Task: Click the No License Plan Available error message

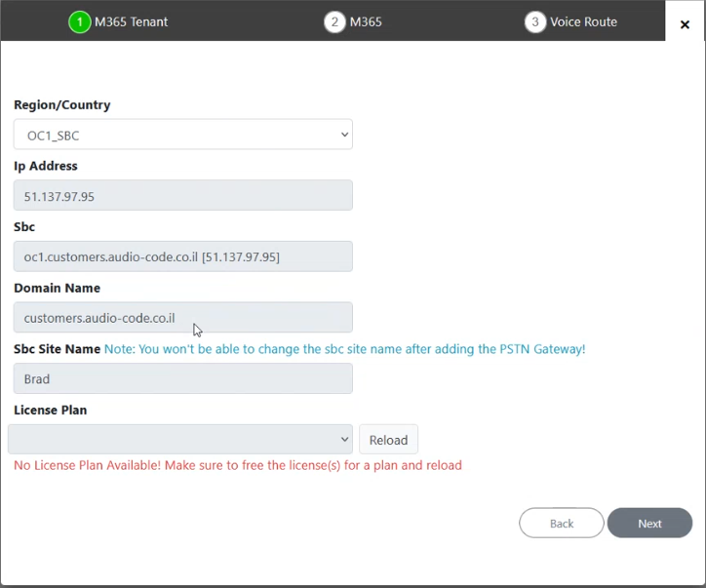Action: click(x=238, y=465)
